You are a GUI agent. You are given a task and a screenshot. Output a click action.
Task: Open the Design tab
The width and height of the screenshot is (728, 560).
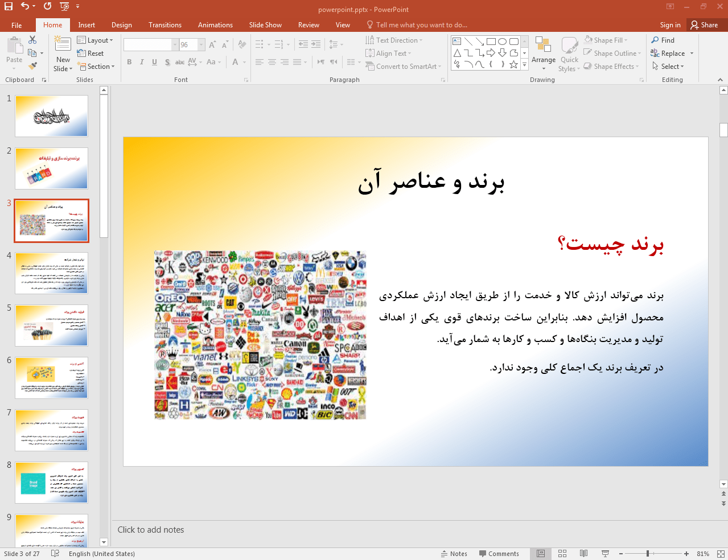[x=121, y=25]
